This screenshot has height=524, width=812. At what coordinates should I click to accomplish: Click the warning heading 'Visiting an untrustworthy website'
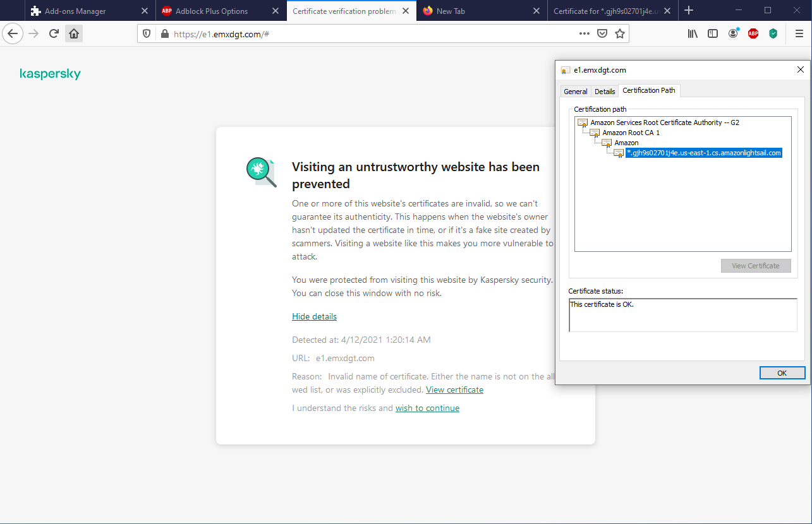coord(416,176)
